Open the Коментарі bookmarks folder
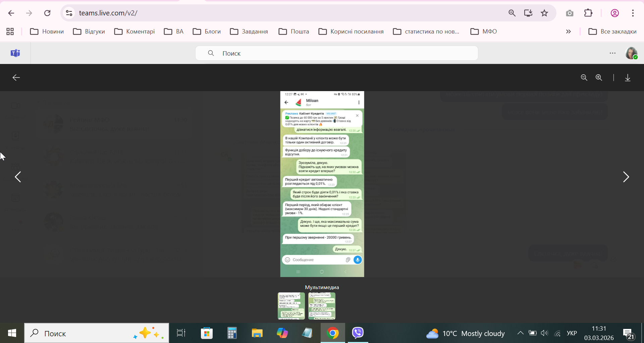644x343 pixels. pyautogui.click(x=135, y=31)
